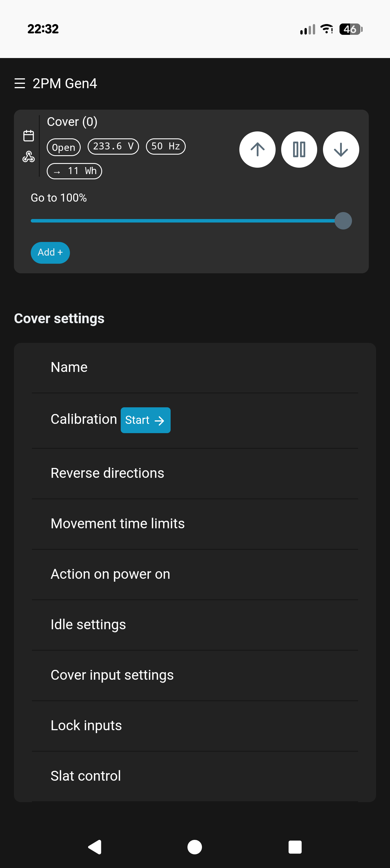Click the webhook actions icon
This screenshot has height=868, width=390.
tap(29, 157)
